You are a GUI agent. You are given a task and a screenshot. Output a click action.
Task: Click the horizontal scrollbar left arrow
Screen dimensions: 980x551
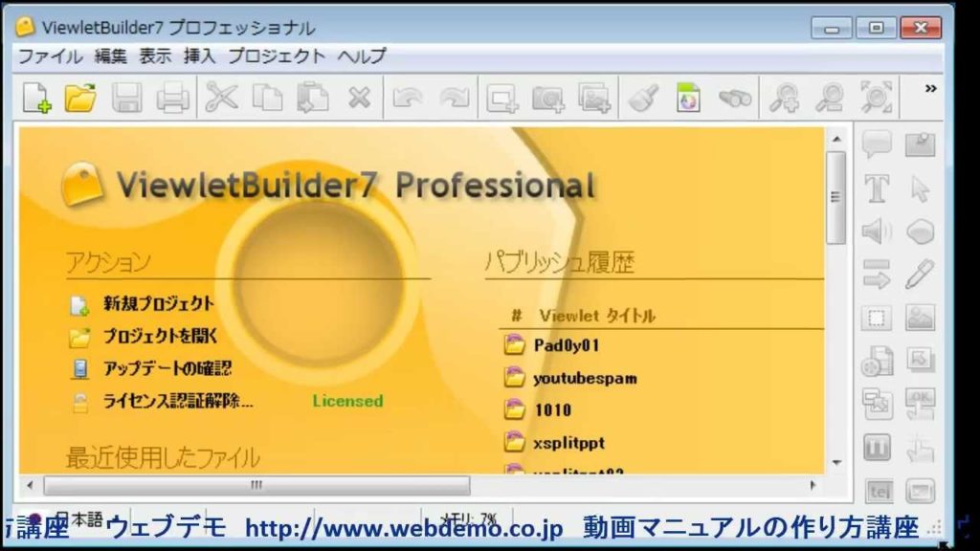30,485
